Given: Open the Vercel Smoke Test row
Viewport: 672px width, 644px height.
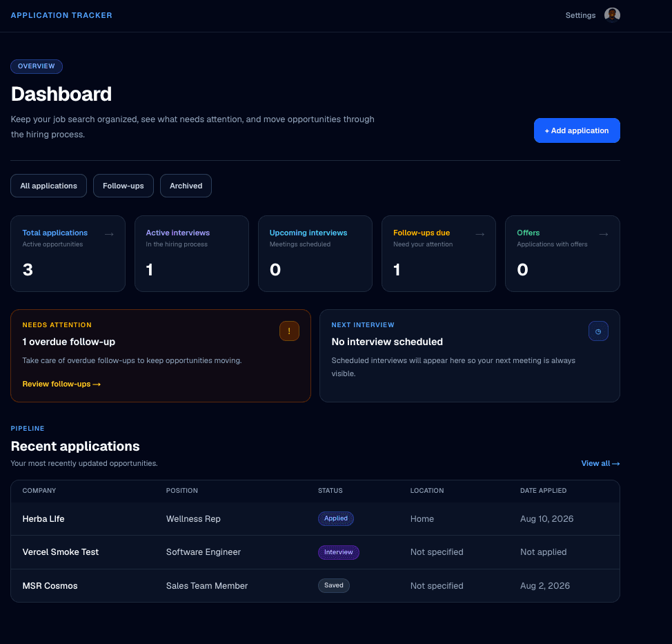Looking at the screenshot, I should coord(315,552).
